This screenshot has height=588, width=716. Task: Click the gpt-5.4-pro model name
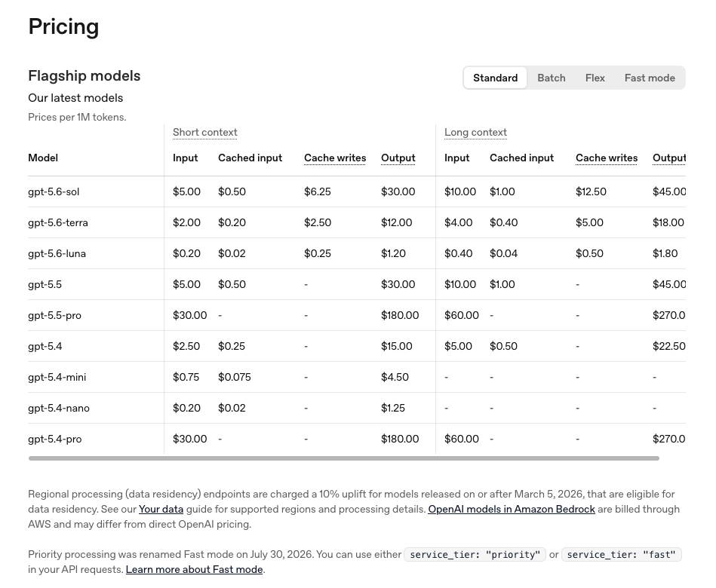[x=55, y=439]
